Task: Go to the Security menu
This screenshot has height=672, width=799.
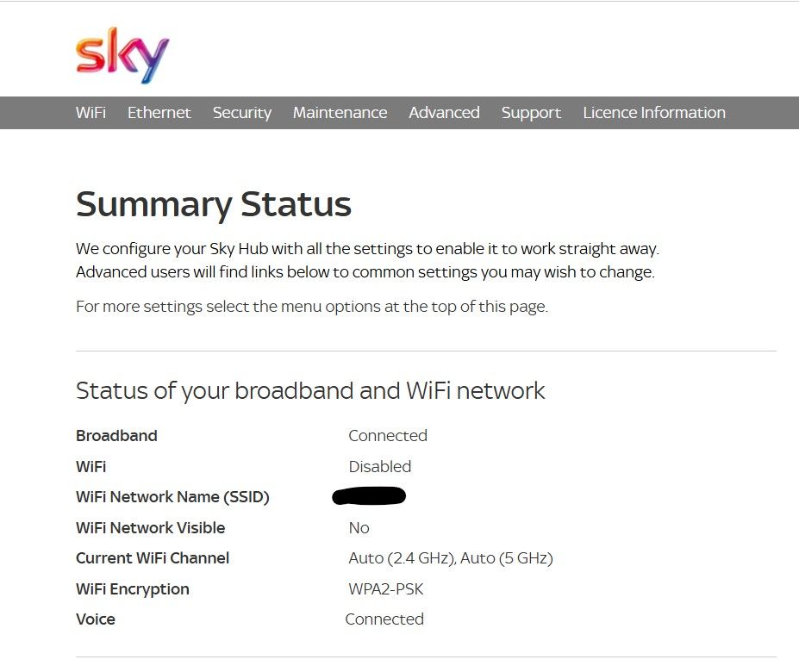Action: (242, 113)
